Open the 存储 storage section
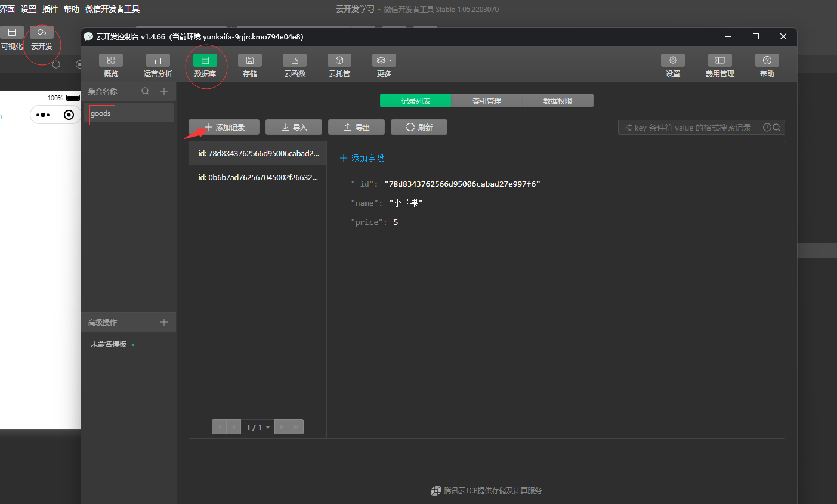The image size is (837, 504). (250, 66)
